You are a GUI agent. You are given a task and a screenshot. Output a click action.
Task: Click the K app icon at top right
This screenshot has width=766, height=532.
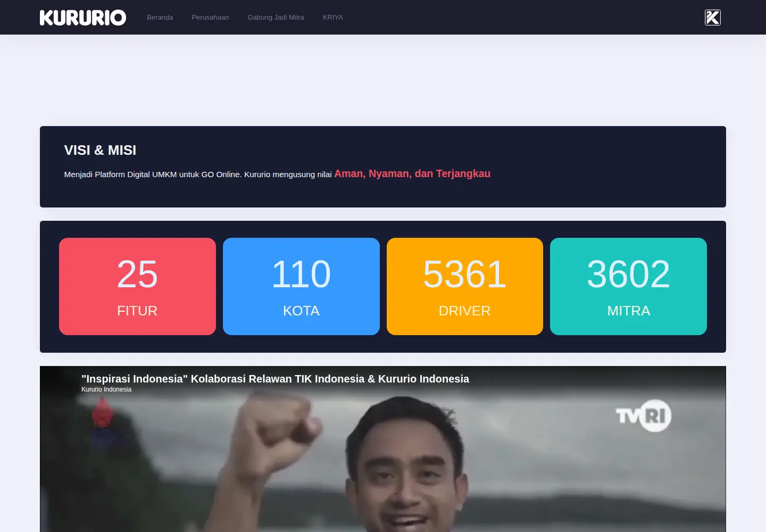point(713,18)
